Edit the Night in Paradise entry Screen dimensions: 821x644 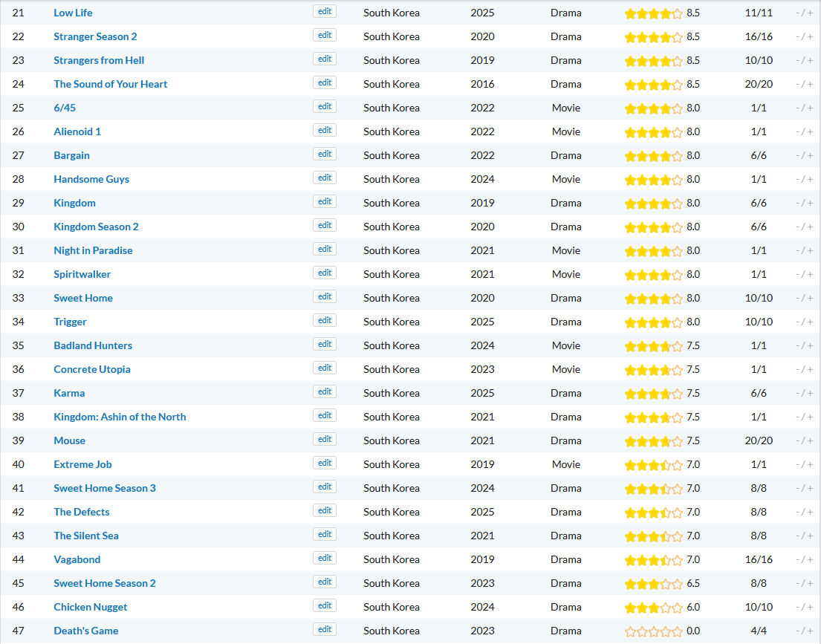[325, 250]
